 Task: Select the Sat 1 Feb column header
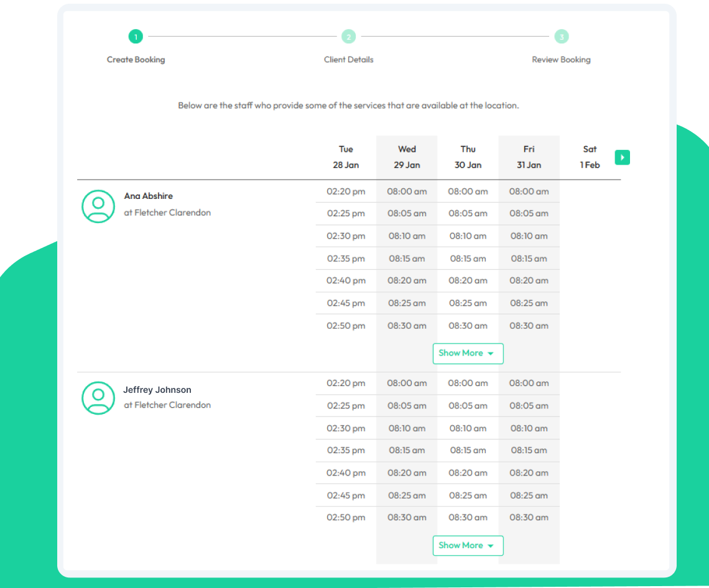point(590,157)
